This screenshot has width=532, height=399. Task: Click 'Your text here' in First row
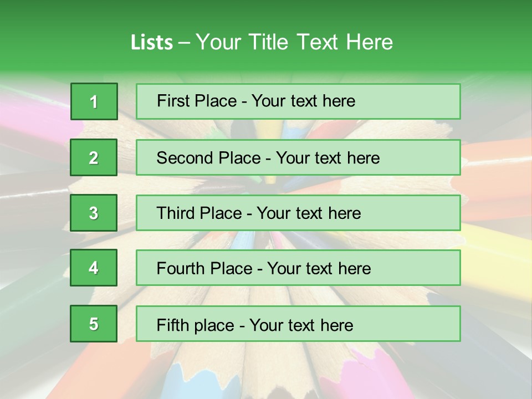pos(303,101)
